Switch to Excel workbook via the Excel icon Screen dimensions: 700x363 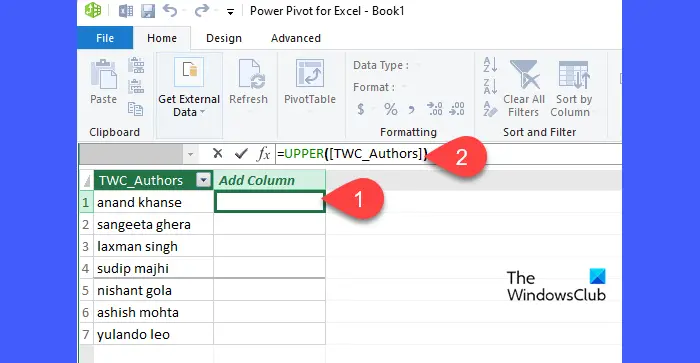pyautogui.click(x=126, y=11)
